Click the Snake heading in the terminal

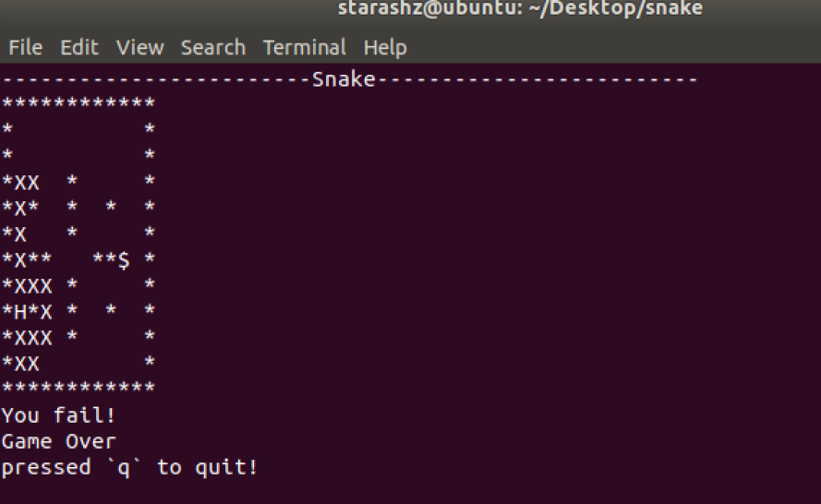[x=344, y=79]
